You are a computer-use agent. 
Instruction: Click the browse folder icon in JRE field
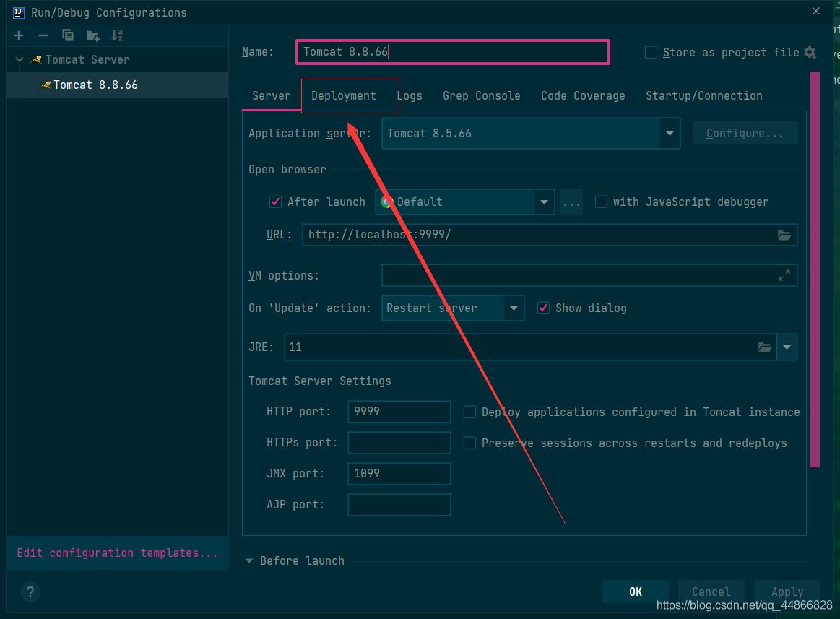tap(764, 347)
